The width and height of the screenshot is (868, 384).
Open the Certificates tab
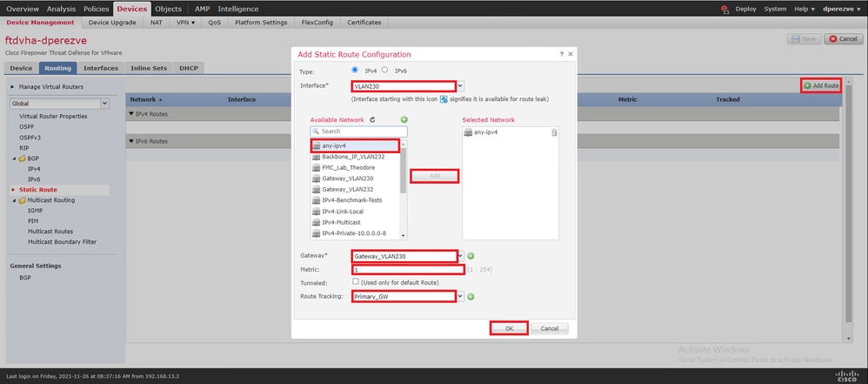click(364, 23)
